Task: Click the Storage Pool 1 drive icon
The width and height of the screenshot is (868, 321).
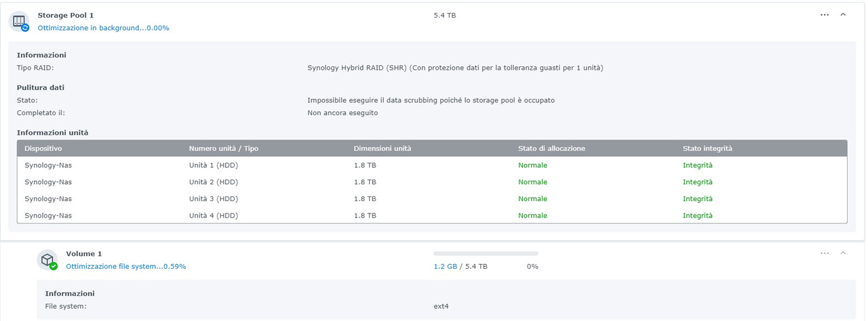Action: pos(19,21)
